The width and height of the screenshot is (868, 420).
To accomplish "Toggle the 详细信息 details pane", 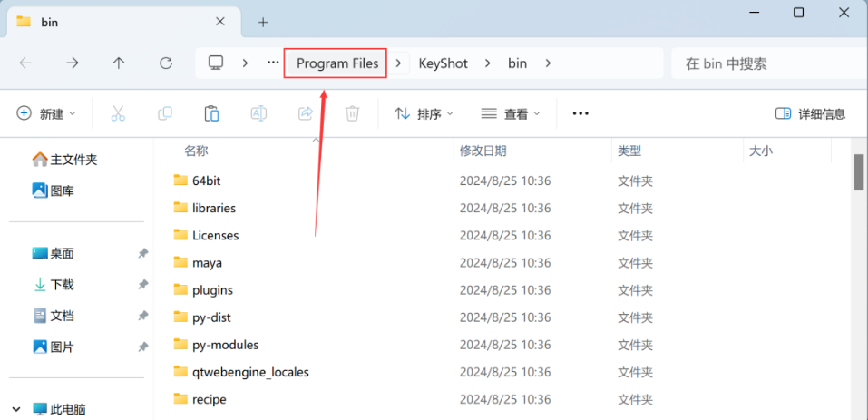I will click(811, 114).
